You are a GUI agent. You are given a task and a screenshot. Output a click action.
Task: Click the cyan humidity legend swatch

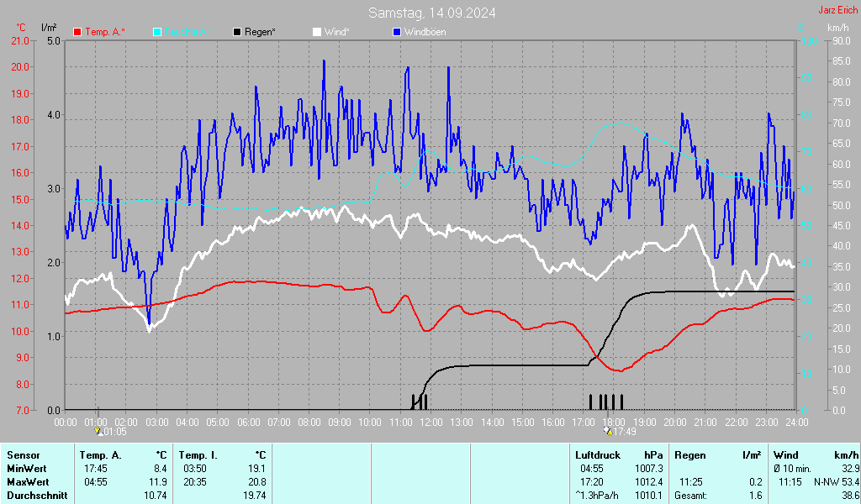(157, 32)
